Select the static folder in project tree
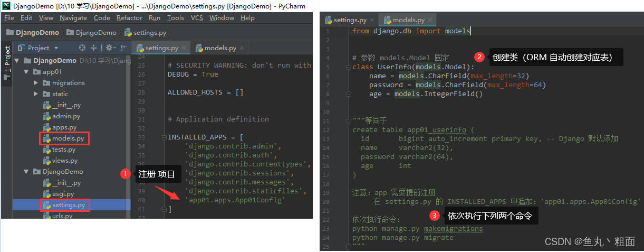The image size is (644, 252). (55, 94)
